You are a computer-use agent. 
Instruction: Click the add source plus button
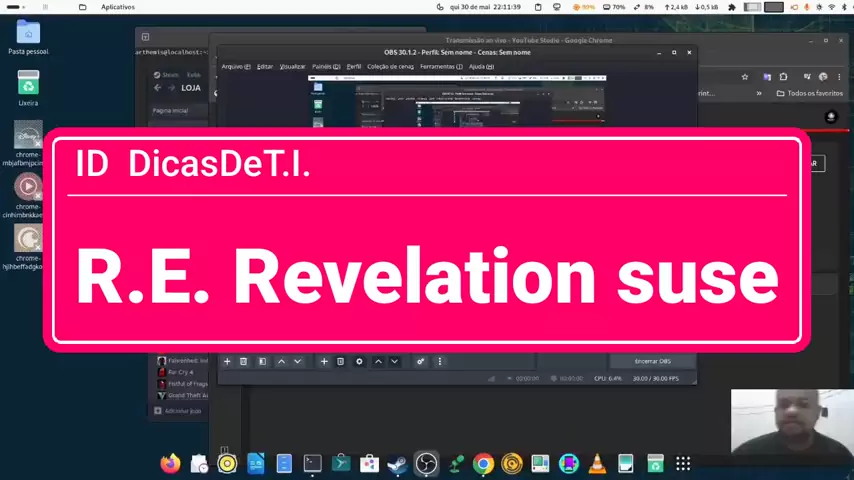(324, 361)
